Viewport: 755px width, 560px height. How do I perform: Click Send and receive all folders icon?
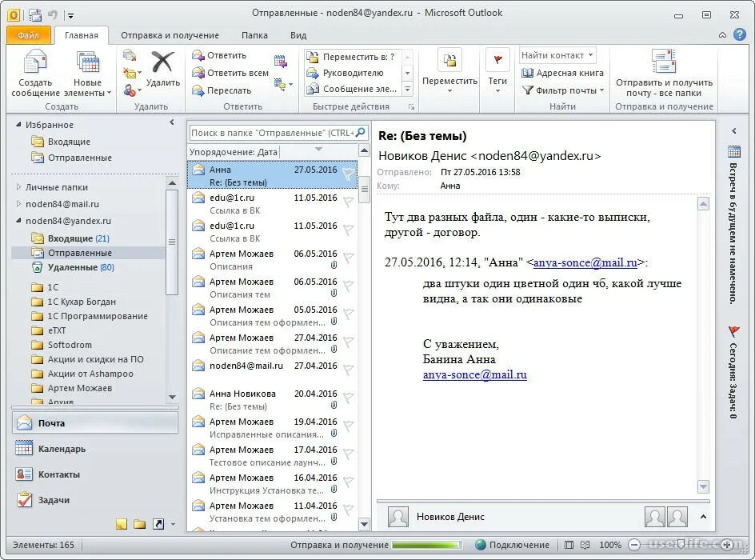pyautogui.click(x=664, y=61)
